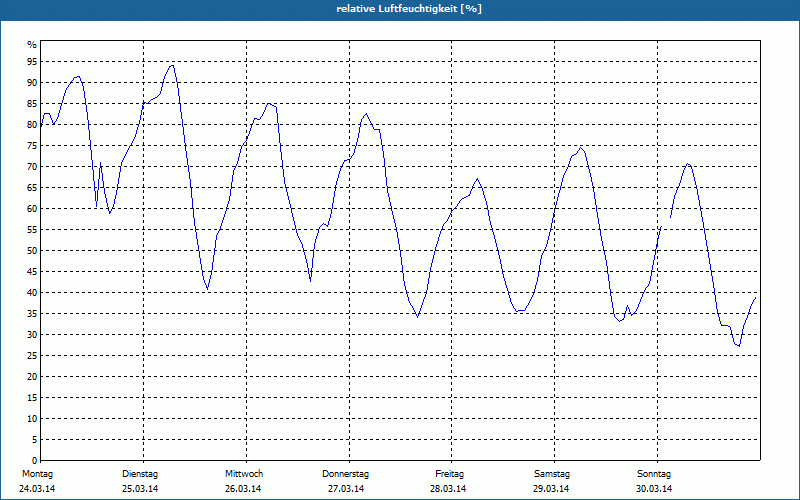The width and height of the screenshot is (800, 500).
Task: Click the '90' axis label
Action: [32, 83]
